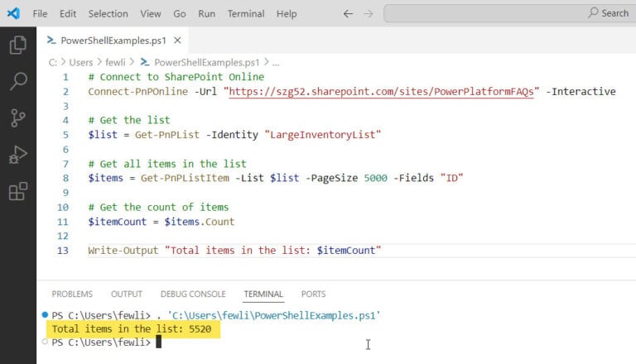Click line number 13 in the gutter
Screen dimensions: 636x364
[x=62, y=250]
